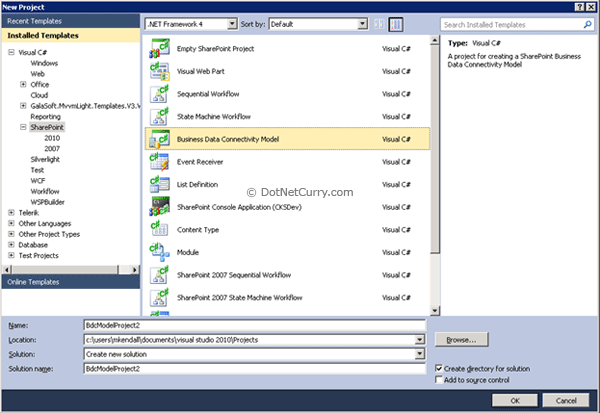
Task: Select the 2007 SharePoint subcategory
Action: point(52,149)
